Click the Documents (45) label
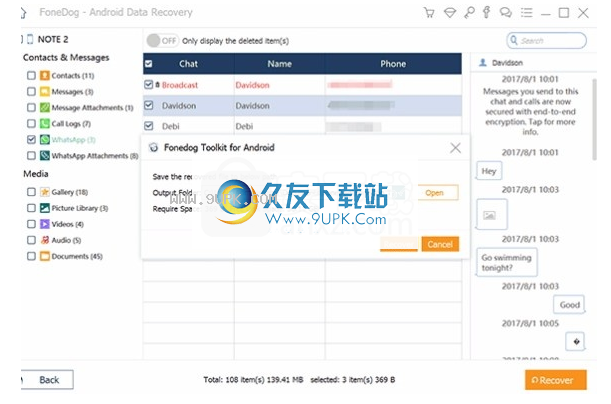This screenshot has width=611, height=404. coord(77,256)
